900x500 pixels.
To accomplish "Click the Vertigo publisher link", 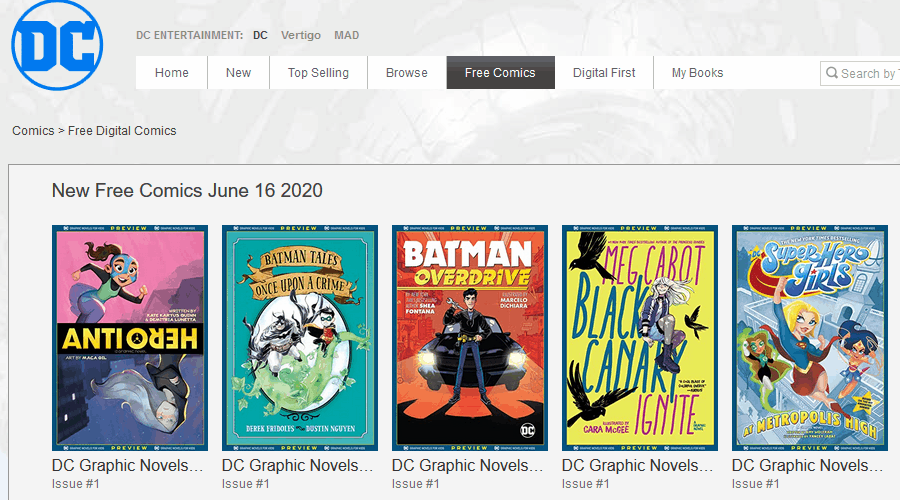I will coord(301,35).
